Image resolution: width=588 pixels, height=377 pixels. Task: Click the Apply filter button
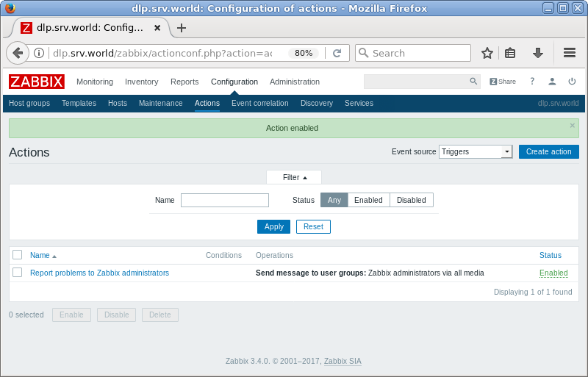(x=273, y=226)
